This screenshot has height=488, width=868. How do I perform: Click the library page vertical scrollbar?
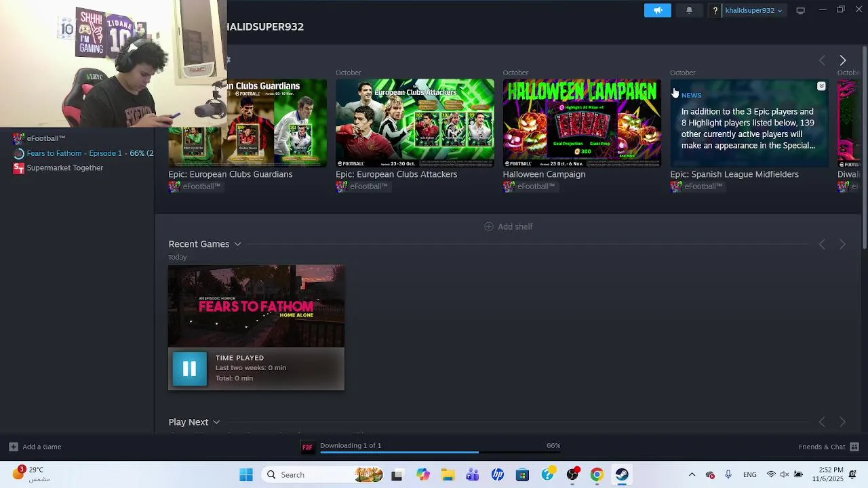pos(864,146)
